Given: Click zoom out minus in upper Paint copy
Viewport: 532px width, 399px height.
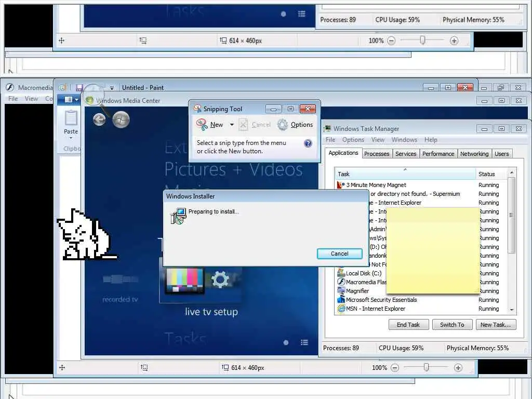Looking at the screenshot, I should (x=391, y=41).
